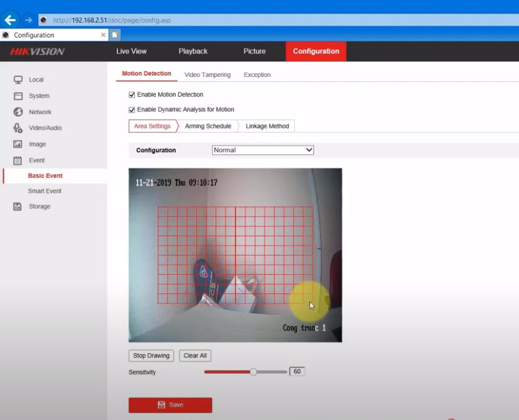Click the Sensitivity slider handle
Viewport: 519px width, 420px height.
[253, 372]
